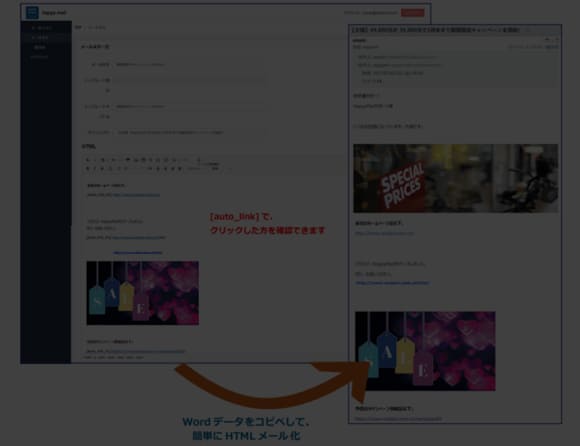Click the first icon in the HTML editor's top toolbar row

point(88,160)
